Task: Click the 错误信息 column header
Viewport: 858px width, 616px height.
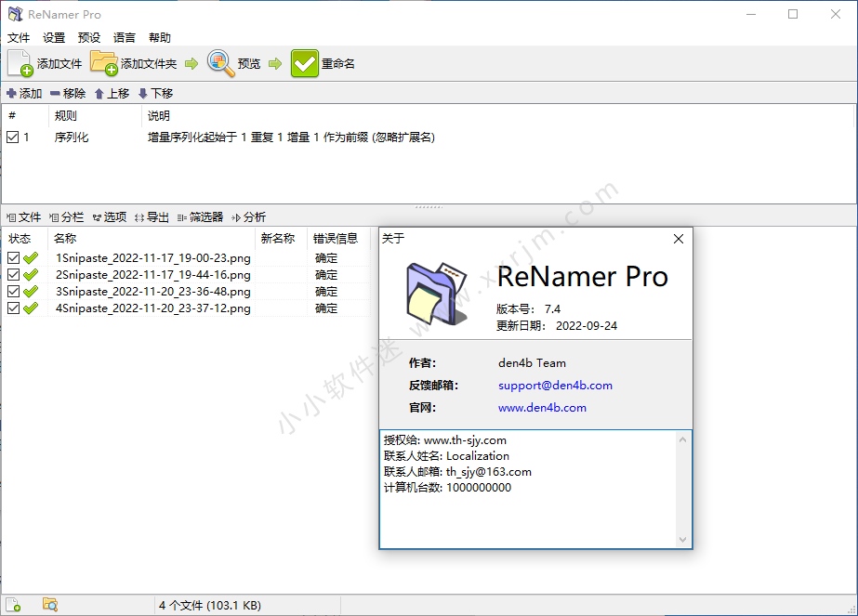Action: coord(338,239)
